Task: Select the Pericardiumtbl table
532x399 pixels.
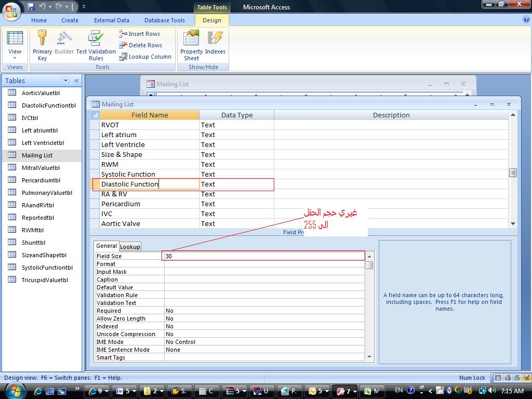Action: point(41,180)
